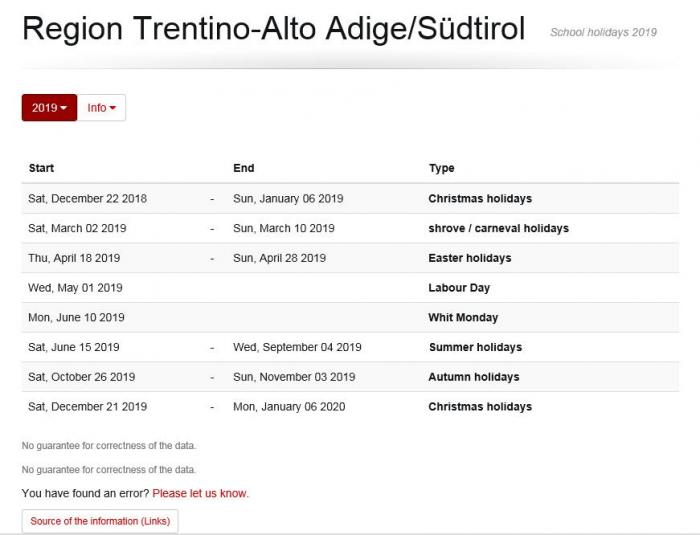The image size is (700, 535).
Task: Click the 'Autumn holidays' type cell
Action: pyautogui.click(x=474, y=377)
